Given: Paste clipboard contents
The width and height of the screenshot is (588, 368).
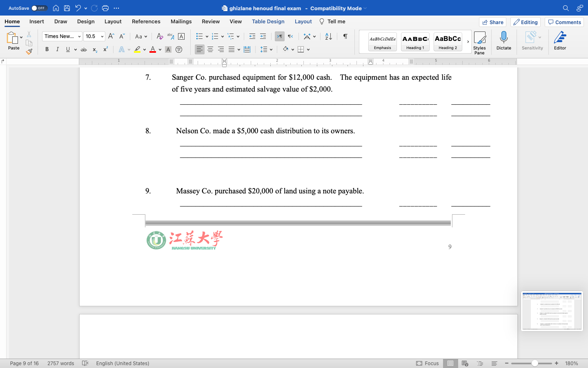Looking at the screenshot, I should (13, 41).
